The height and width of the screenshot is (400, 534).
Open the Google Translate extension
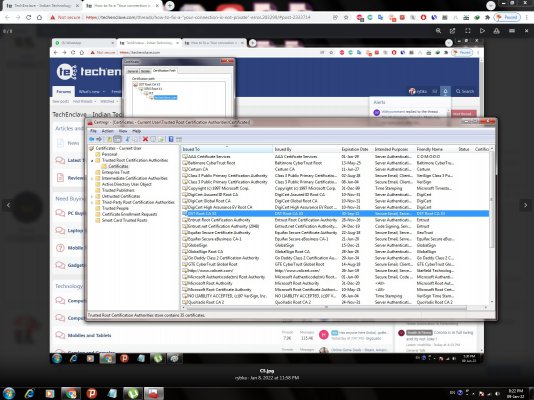[x=380, y=17]
